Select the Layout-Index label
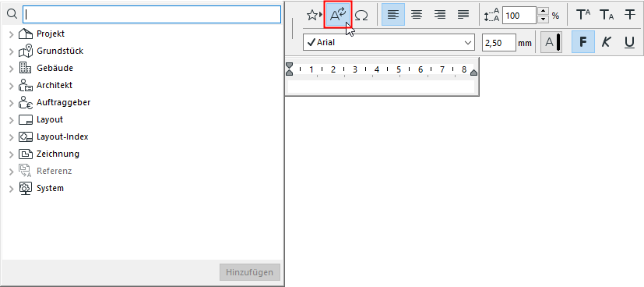This screenshot has height=287, width=644. (x=62, y=136)
